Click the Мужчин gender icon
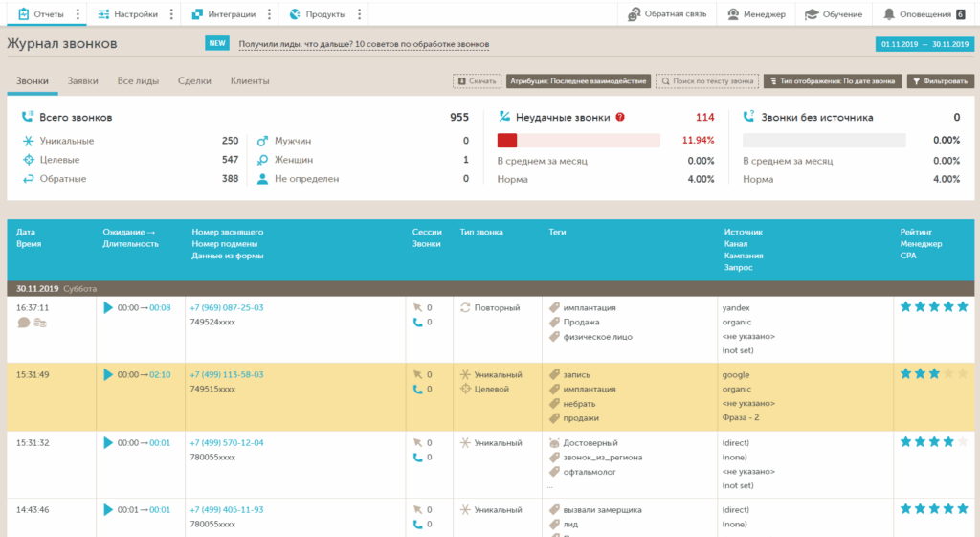The height and width of the screenshot is (537, 980). click(x=262, y=141)
